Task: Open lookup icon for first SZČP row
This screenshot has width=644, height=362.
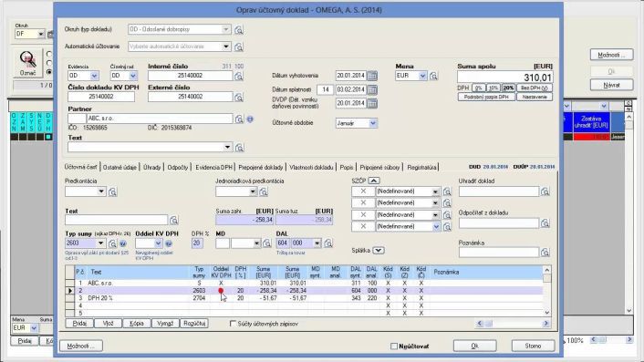Action: 447,191
